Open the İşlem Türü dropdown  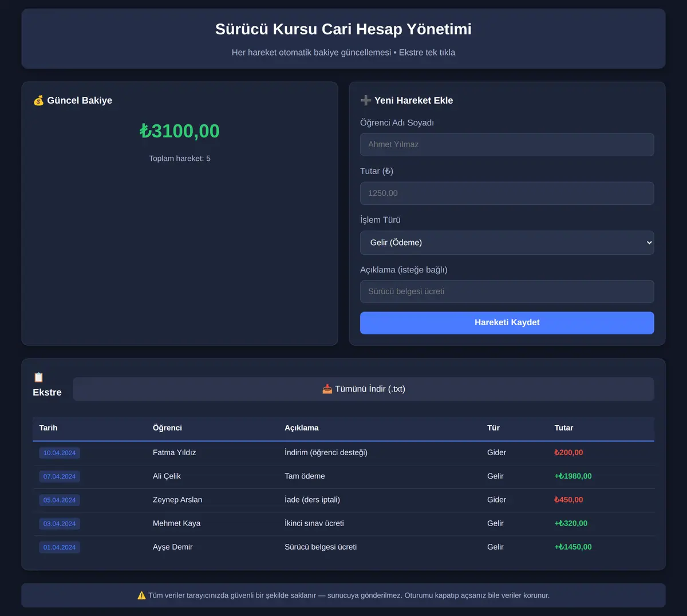click(507, 243)
